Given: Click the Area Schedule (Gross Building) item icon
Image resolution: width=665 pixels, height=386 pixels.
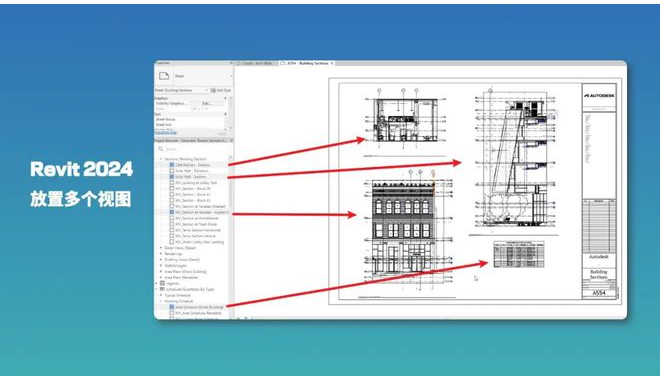Looking at the screenshot, I should 172,307.
